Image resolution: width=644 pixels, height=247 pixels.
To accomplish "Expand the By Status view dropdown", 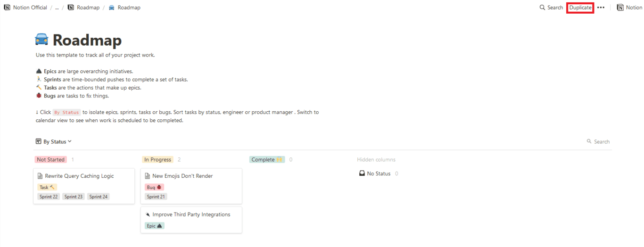I will pyautogui.click(x=54, y=141).
